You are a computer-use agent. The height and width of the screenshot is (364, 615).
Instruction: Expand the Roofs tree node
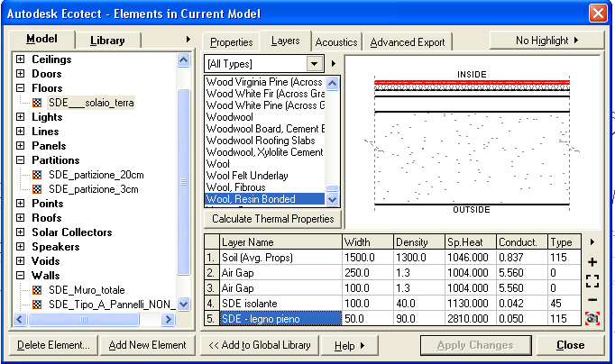pyautogui.click(x=20, y=218)
